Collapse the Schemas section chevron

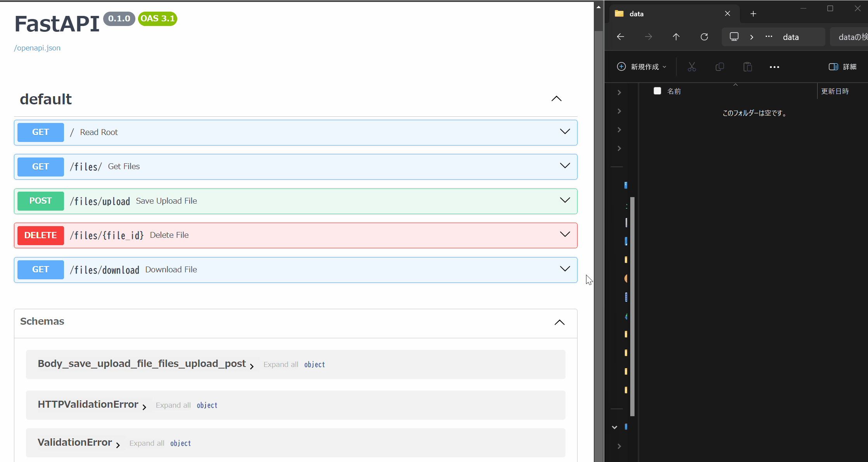click(560, 322)
